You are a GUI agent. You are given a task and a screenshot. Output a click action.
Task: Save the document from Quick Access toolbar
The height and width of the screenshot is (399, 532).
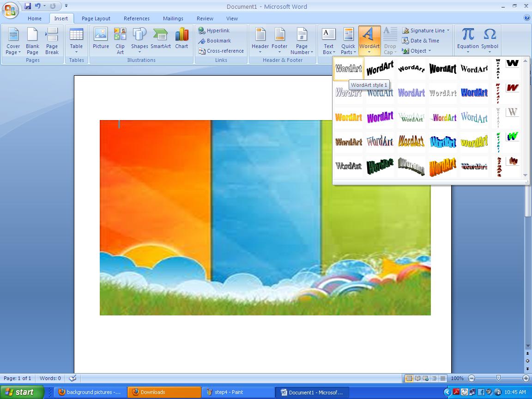pyautogui.click(x=28, y=6)
